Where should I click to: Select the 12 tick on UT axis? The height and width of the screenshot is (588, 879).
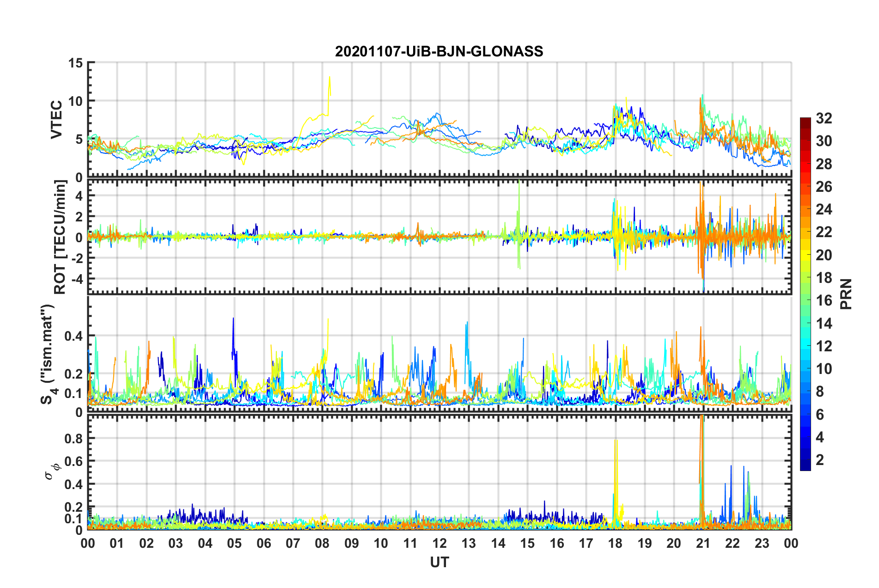tap(439, 543)
